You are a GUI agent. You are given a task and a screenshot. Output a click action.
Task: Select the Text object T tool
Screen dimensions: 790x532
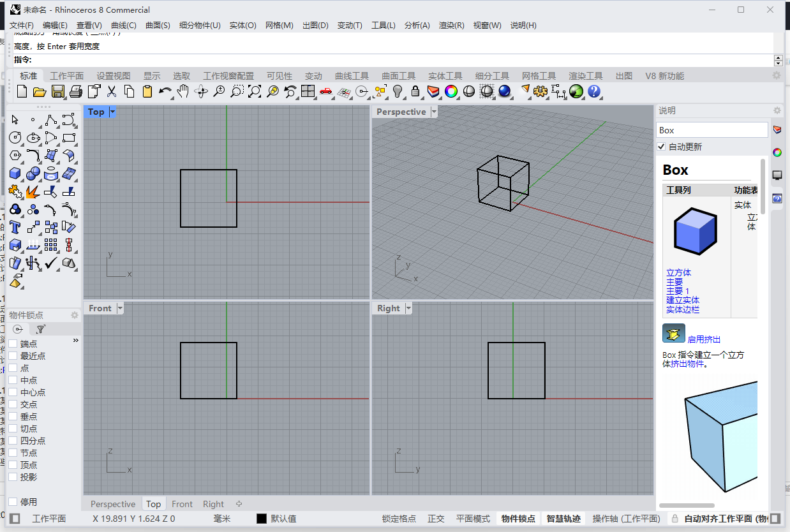pos(15,227)
